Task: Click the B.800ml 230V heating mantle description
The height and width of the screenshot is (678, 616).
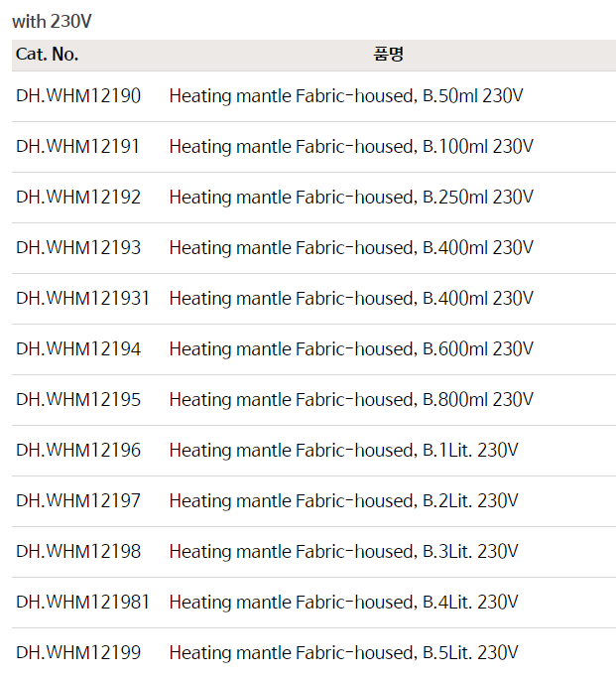Action: [351, 400]
